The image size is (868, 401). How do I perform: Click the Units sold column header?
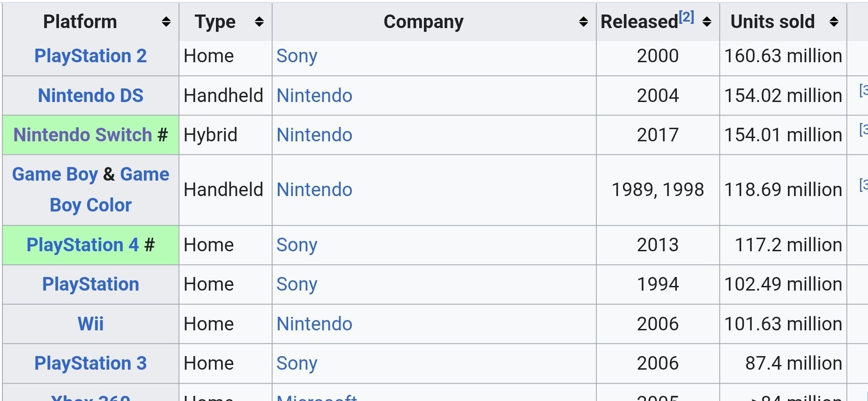[772, 22]
